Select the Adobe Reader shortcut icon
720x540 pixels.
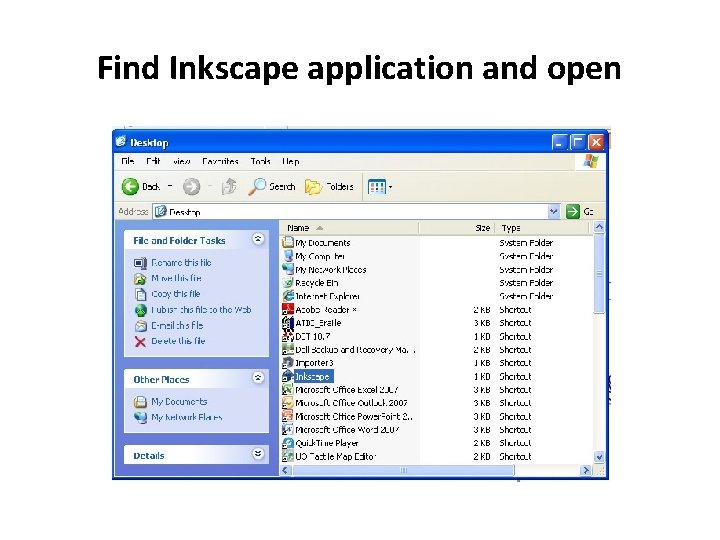tap(288, 309)
